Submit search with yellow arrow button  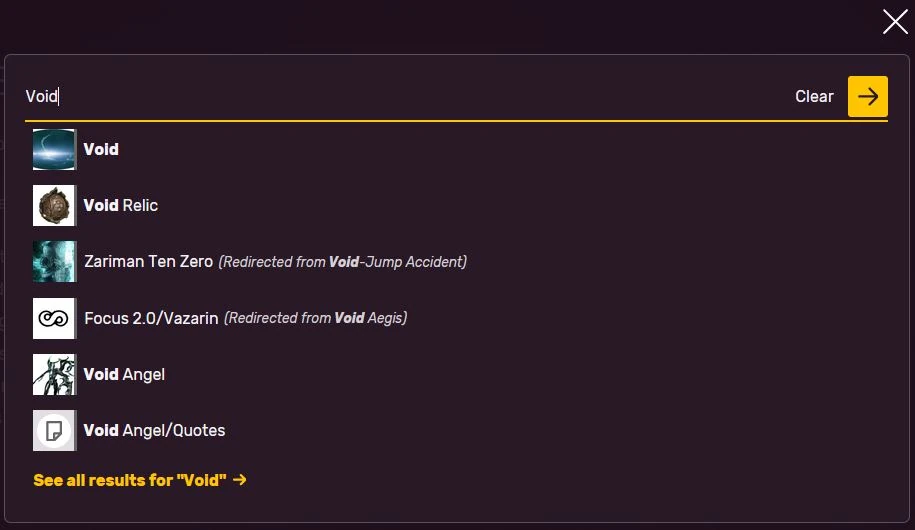[x=867, y=97]
